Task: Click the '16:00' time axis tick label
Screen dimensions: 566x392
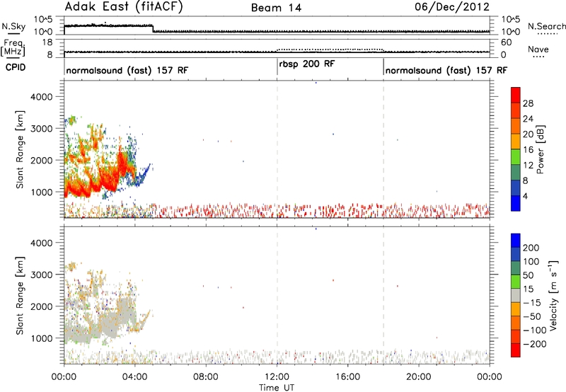Action: [x=347, y=377]
